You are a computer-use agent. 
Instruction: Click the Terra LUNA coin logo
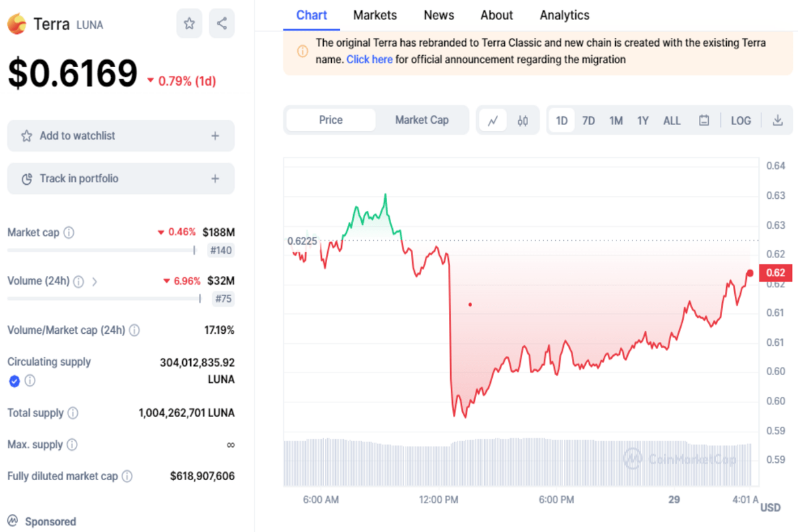[17, 23]
